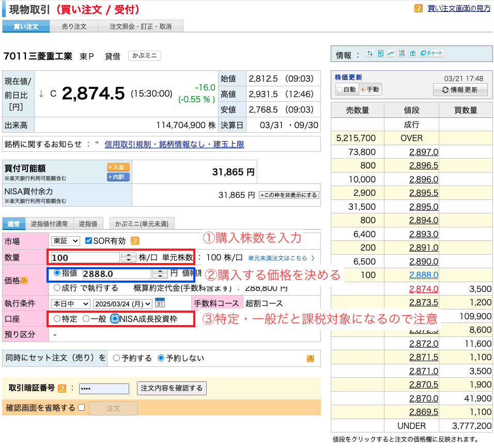
Task: Click the 2,869.5 bid price
Action: [424, 412]
